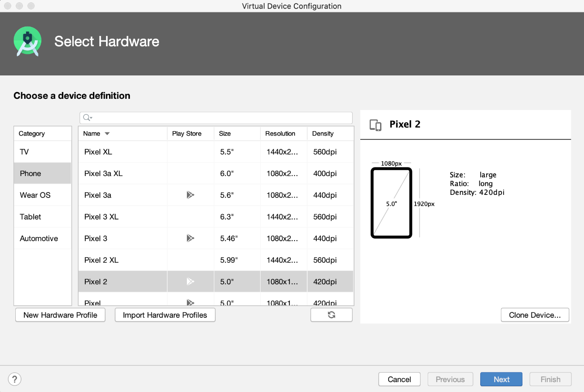The height and width of the screenshot is (392, 584).
Task: Sort by Play Store column header
Action: pos(190,133)
